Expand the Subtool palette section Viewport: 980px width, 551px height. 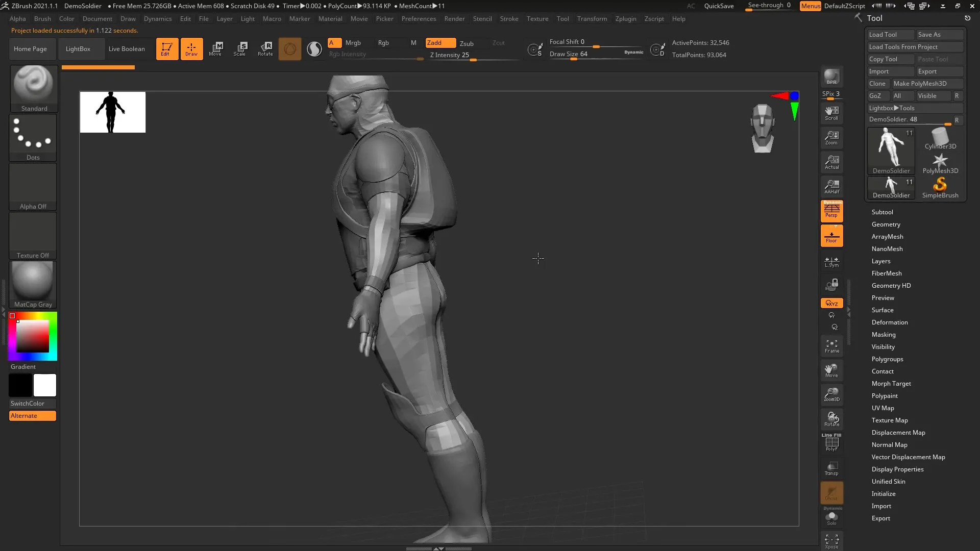click(x=882, y=212)
